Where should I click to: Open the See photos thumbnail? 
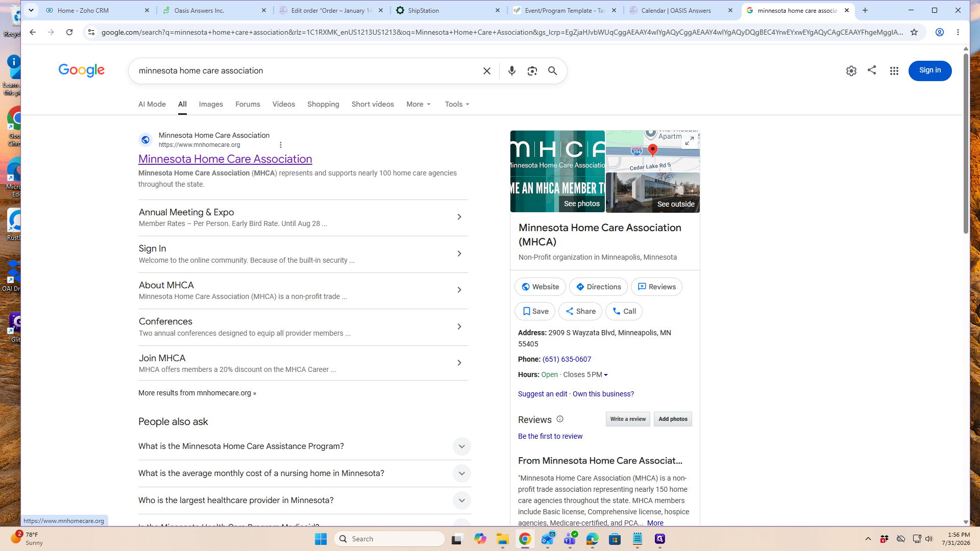coord(557,171)
